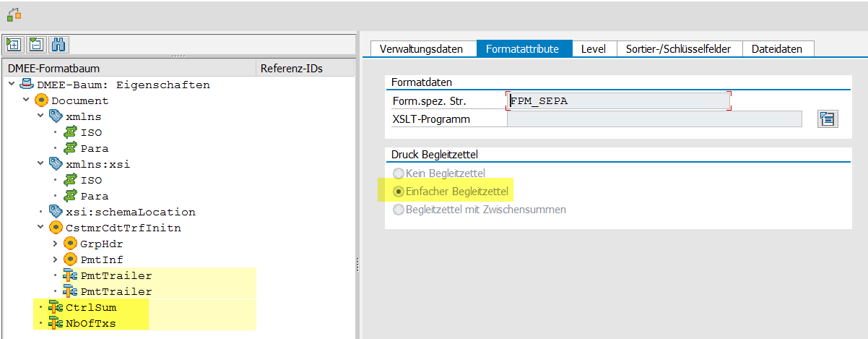This screenshot has width=868, height=339.
Task: Select Kein Begleitzettel radio button
Action: coord(398,173)
